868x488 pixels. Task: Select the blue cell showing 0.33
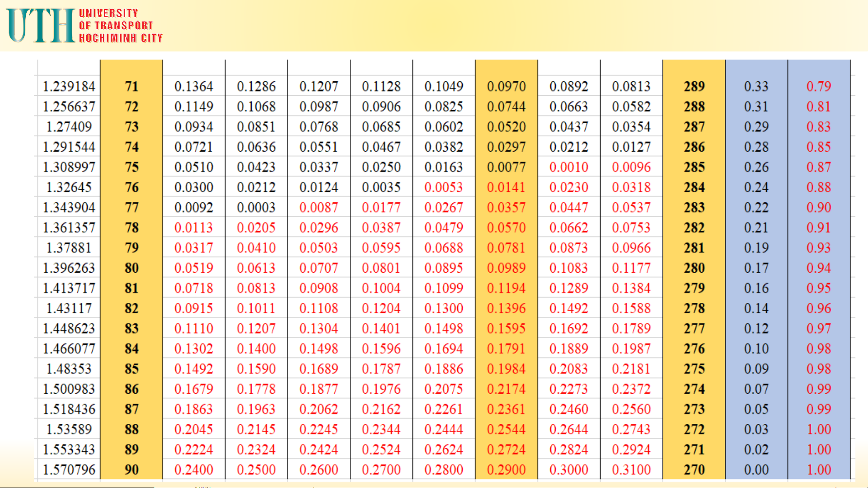(756, 86)
